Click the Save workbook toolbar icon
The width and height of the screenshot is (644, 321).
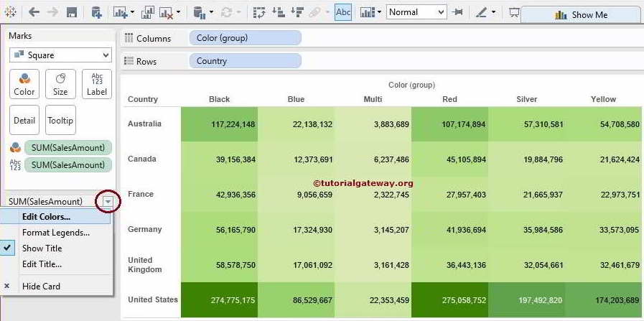pos(72,12)
